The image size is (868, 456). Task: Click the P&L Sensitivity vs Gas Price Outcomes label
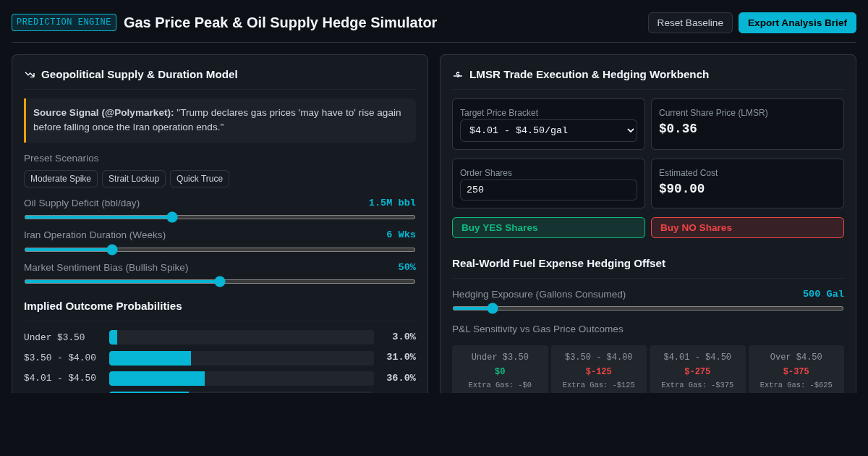537,329
